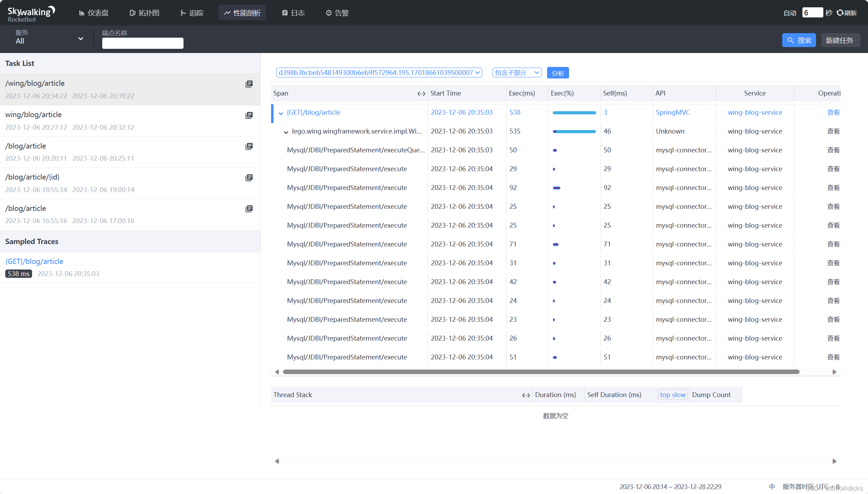This screenshot has height=494, width=868.
Task: Click the 分析 analyze button
Action: 558,73
